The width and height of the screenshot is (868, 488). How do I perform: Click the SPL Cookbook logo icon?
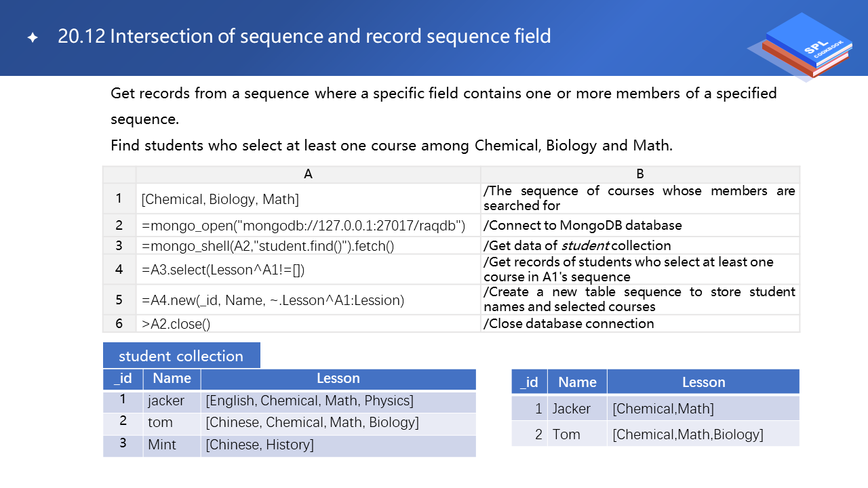tap(800, 47)
